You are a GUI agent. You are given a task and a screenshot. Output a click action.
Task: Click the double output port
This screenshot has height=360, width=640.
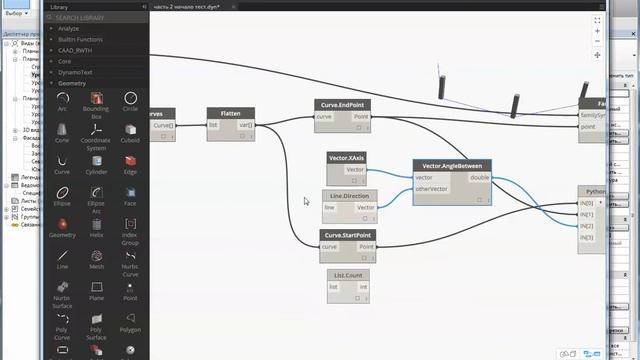tap(479, 178)
